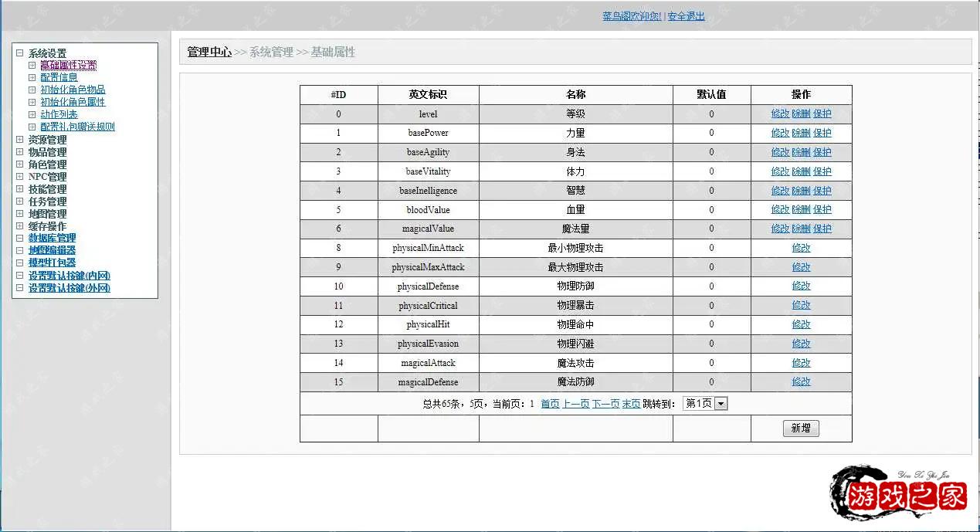Viewport: 980px width, 532px height.
Task: Open 配置信息 in the sidebar
Action: pos(59,77)
